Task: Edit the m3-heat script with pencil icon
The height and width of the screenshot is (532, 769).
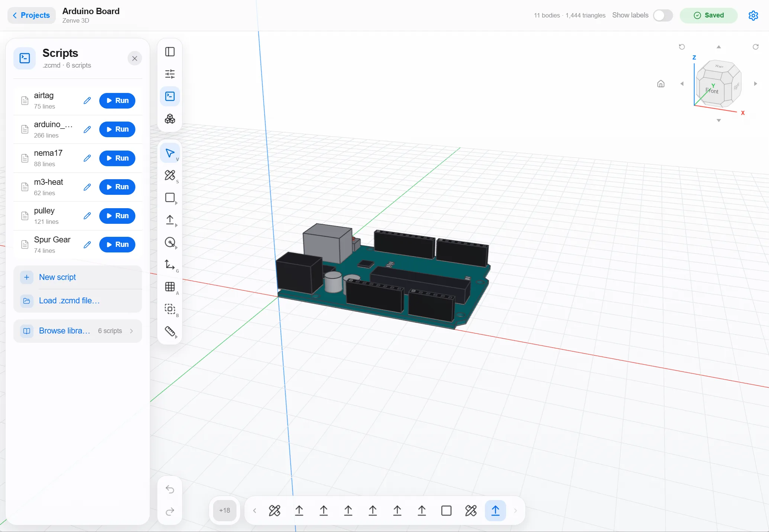Action: point(87,187)
